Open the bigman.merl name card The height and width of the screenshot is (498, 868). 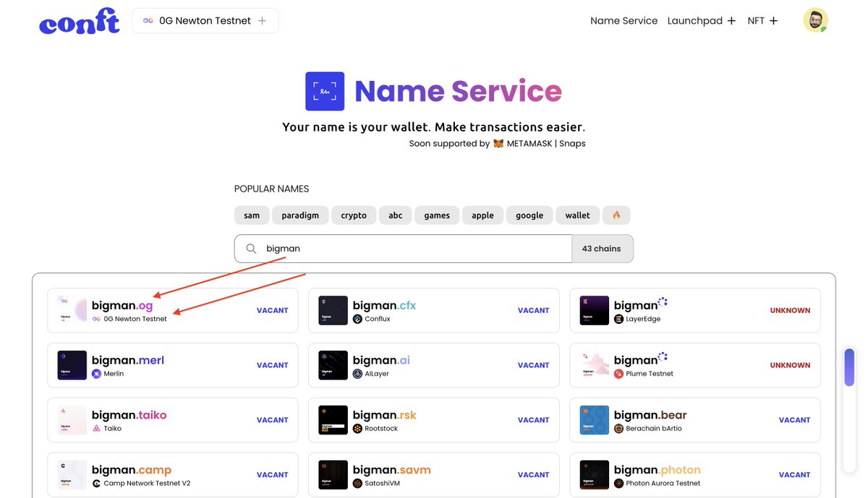coord(173,365)
